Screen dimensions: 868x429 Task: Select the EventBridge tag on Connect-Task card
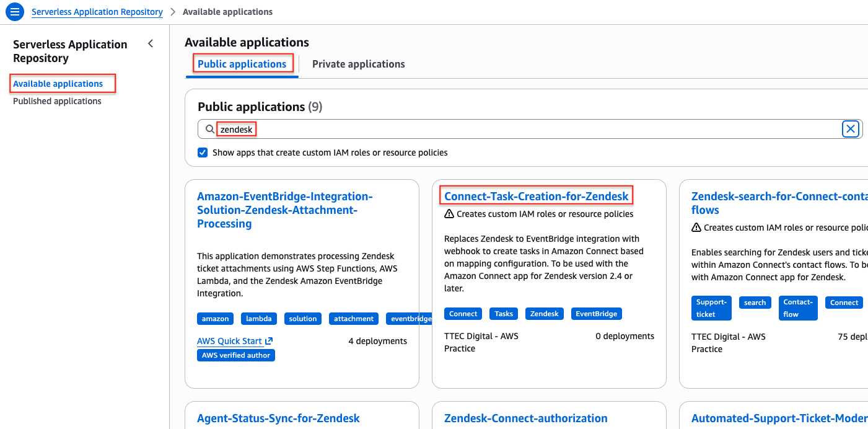[595, 314]
